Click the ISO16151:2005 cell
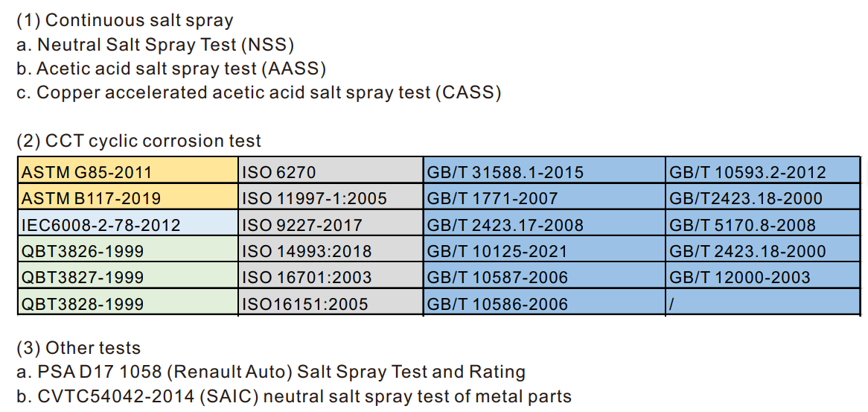The image size is (868, 412). [x=331, y=302]
